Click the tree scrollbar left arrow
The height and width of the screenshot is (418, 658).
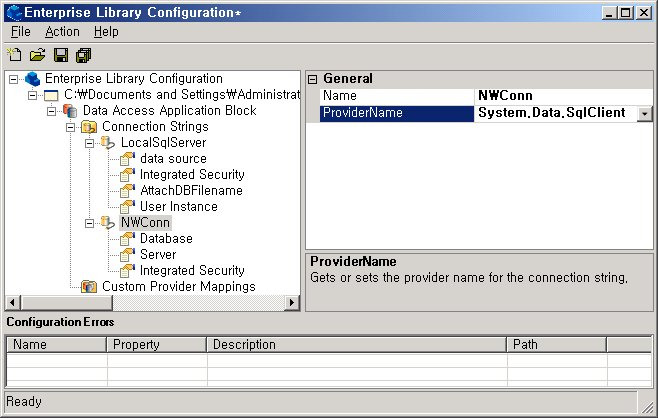pos(13,303)
